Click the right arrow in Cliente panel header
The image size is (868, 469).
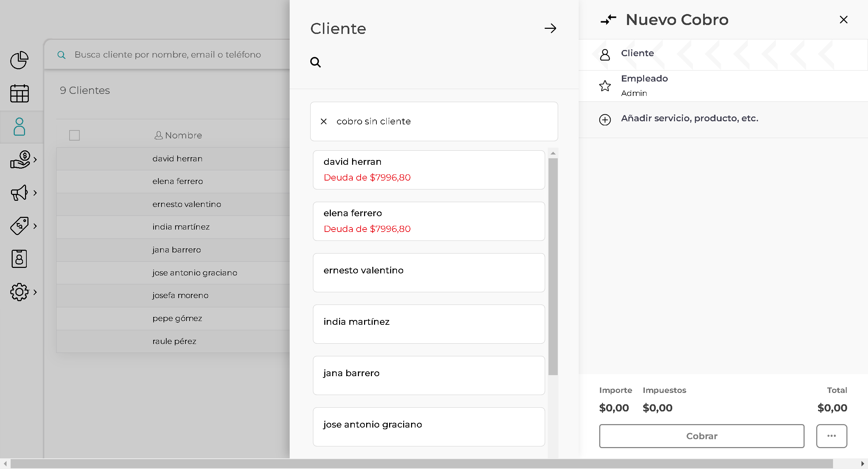pyautogui.click(x=550, y=28)
